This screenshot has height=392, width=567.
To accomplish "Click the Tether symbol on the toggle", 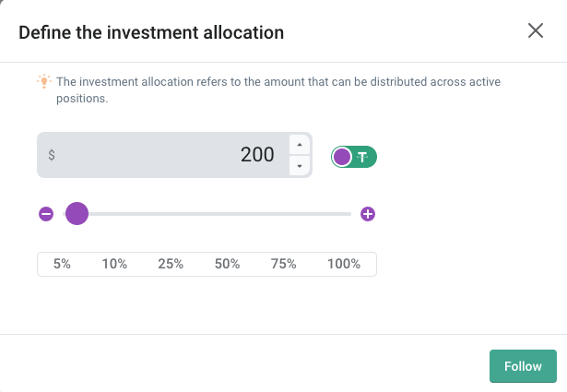I will coord(364,157).
